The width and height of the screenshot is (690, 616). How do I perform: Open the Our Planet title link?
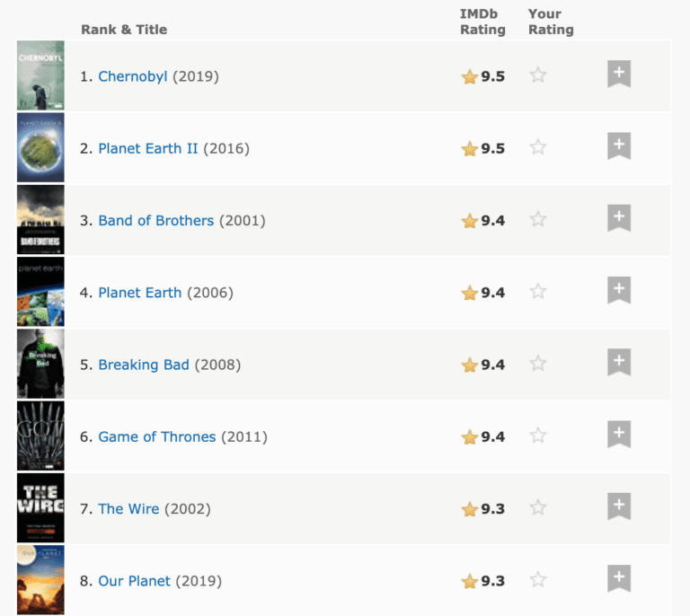[x=134, y=581]
